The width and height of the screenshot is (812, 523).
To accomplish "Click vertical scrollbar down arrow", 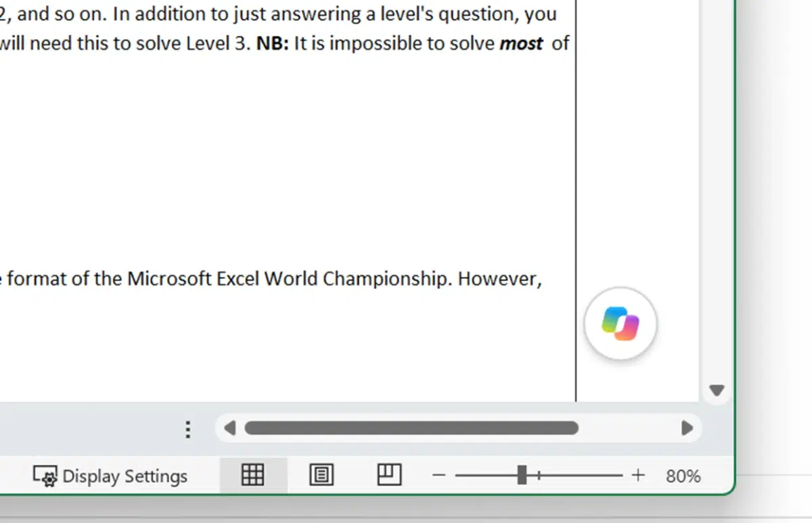I will [x=717, y=390].
